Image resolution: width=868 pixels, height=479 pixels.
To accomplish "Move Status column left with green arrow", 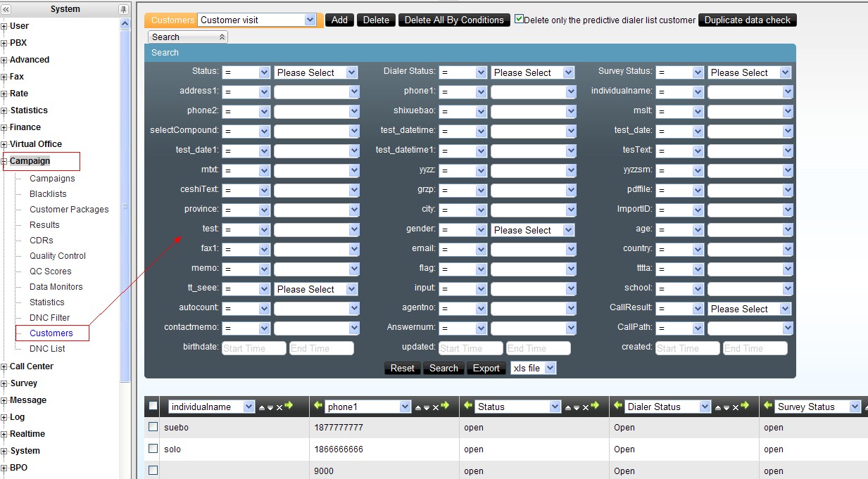I will click(x=470, y=406).
